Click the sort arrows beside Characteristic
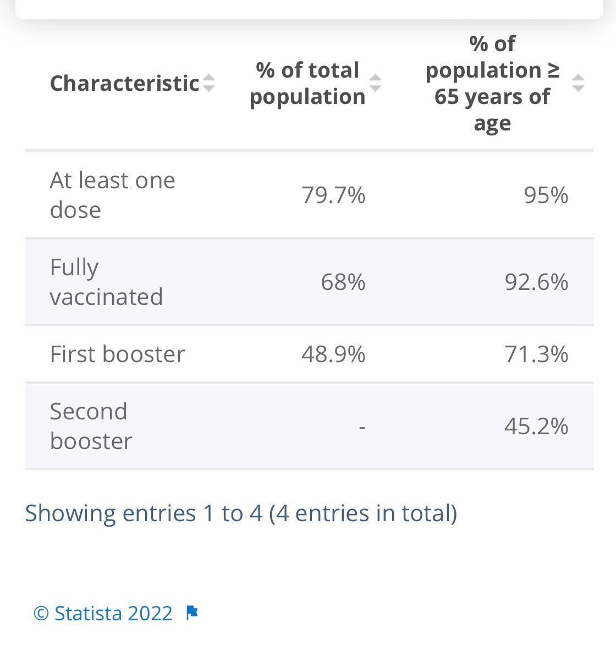 coord(208,83)
